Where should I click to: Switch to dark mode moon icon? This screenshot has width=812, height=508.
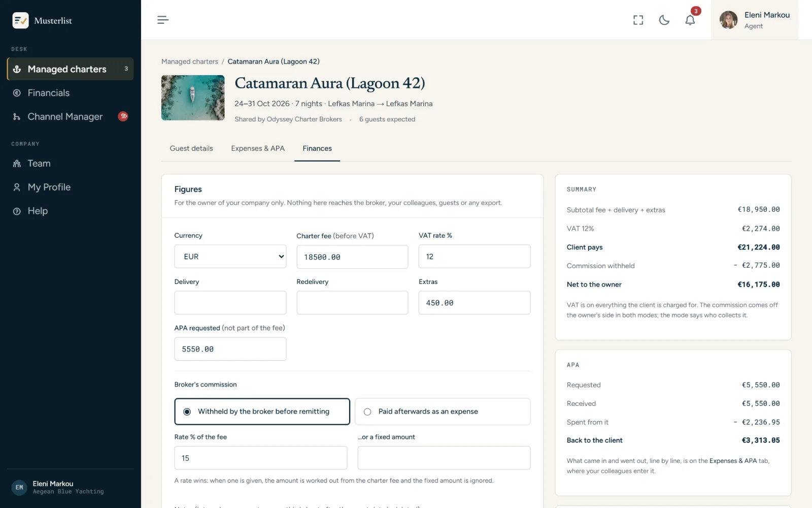[x=664, y=20]
